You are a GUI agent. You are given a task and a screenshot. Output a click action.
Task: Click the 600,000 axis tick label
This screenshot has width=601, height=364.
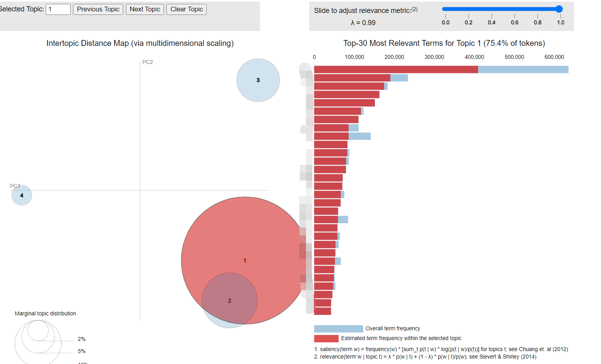pyautogui.click(x=554, y=57)
